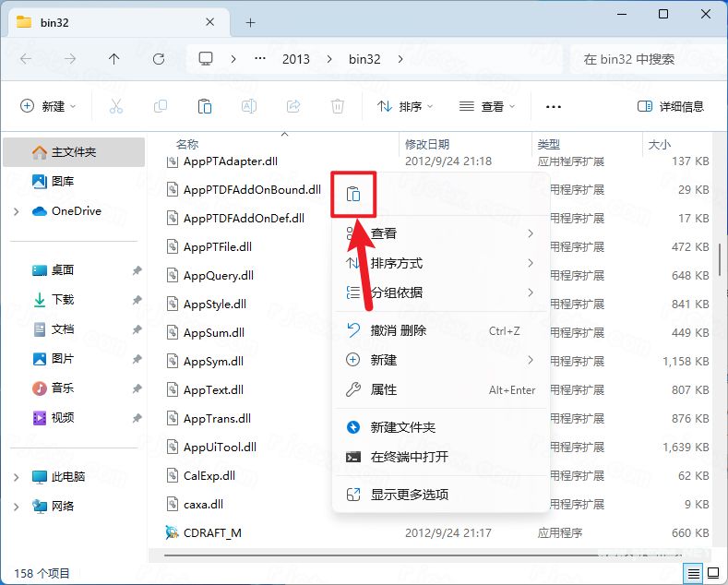Screen dimensions: 728x585
Task: Go forward with the right arrow
Action: 70,59
